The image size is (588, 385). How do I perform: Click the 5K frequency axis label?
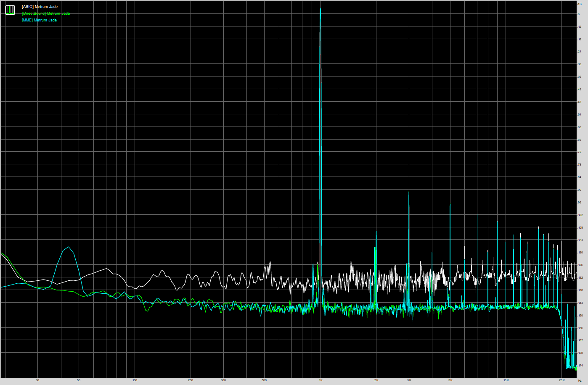click(450, 380)
